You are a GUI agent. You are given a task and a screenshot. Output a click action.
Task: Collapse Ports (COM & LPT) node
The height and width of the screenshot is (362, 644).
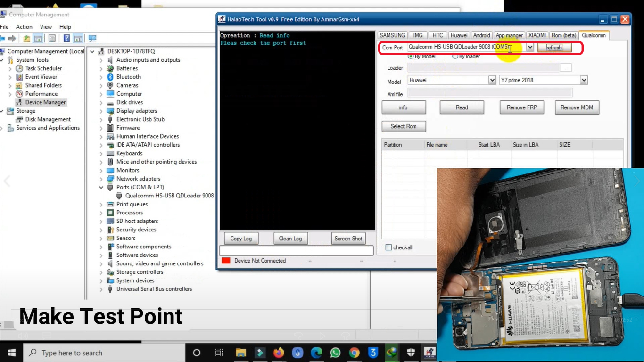[101, 187]
